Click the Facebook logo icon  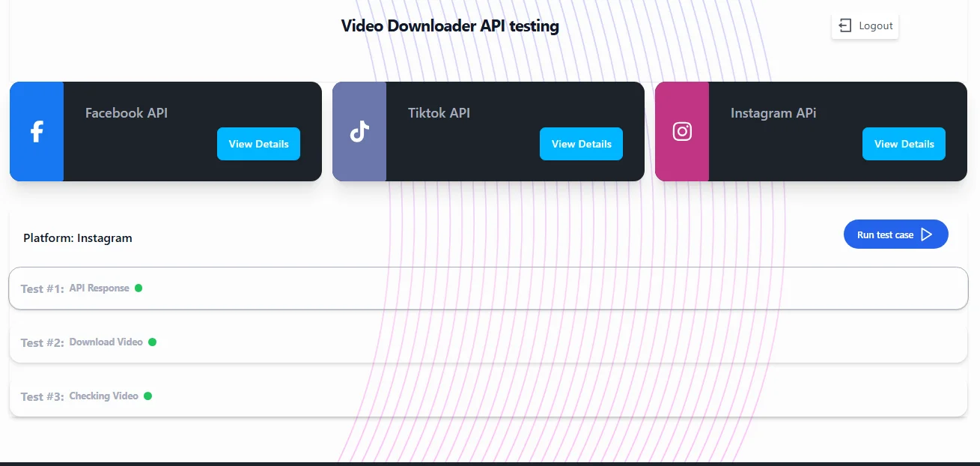coord(37,132)
